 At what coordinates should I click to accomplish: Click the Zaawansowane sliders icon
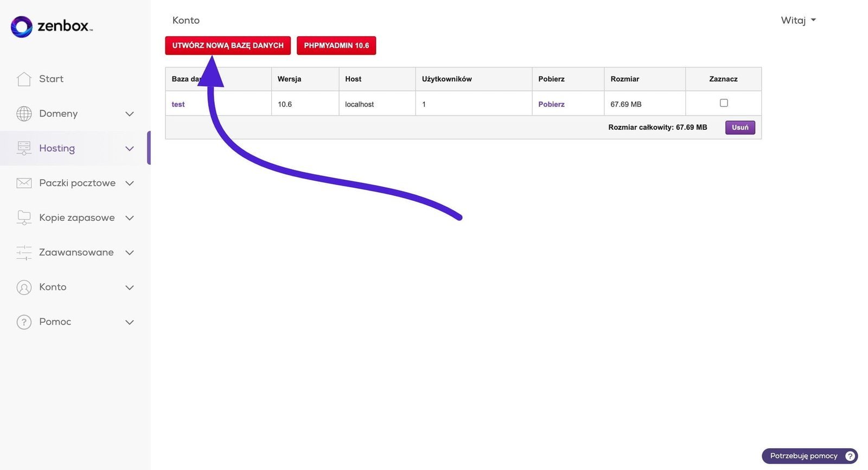(24, 252)
